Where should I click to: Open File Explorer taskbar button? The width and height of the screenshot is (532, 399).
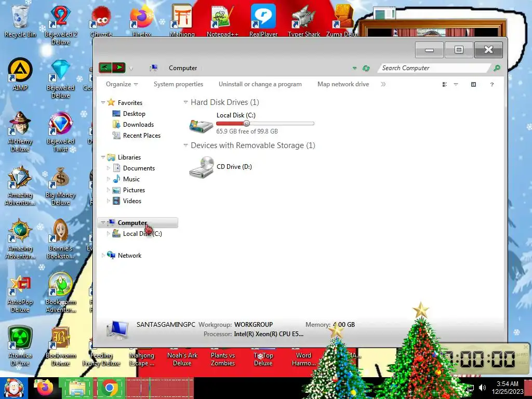coord(77,388)
